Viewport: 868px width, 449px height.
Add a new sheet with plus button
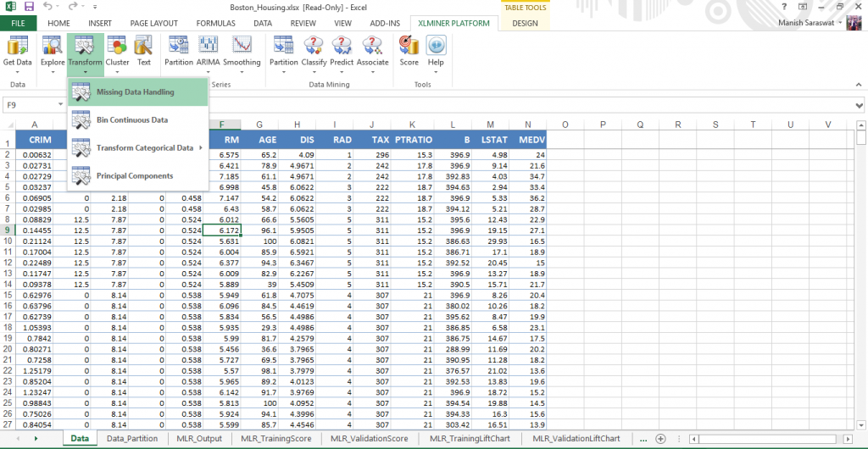[659, 439]
